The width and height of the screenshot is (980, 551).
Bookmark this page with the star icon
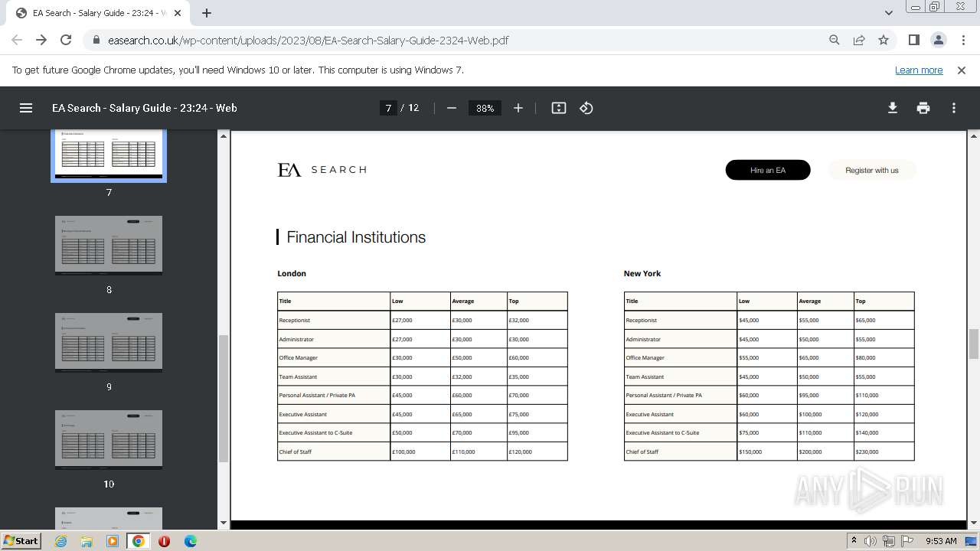(884, 40)
